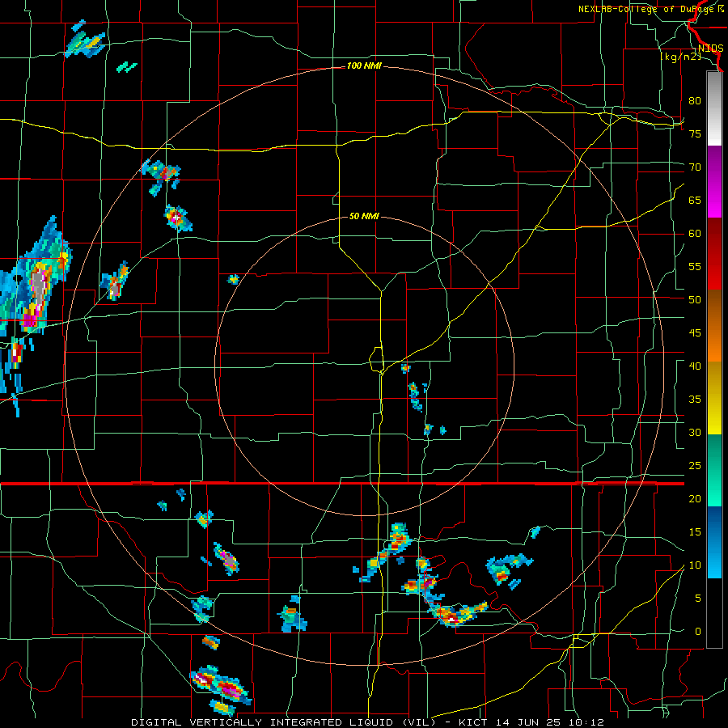Click the 15 value on the scale
Image resolution: width=728 pixels, height=728 pixels.
coord(695,532)
